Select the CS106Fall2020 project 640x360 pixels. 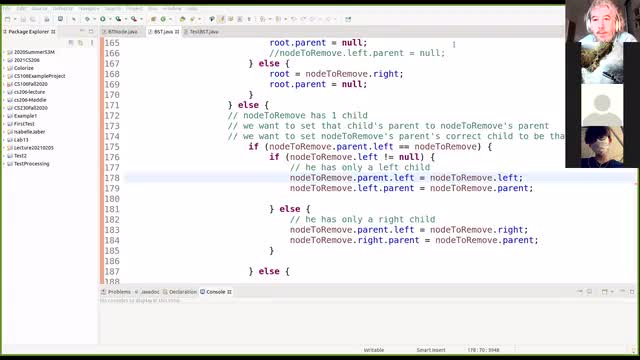pos(31,84)
